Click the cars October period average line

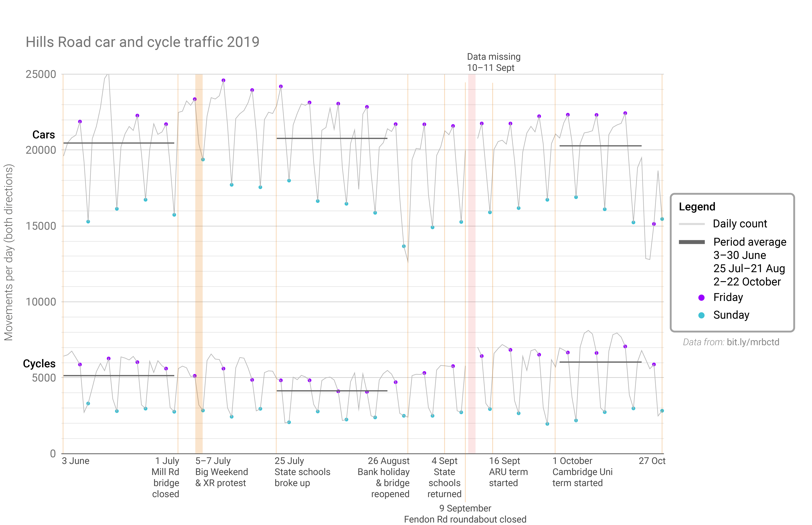[600, 146]
